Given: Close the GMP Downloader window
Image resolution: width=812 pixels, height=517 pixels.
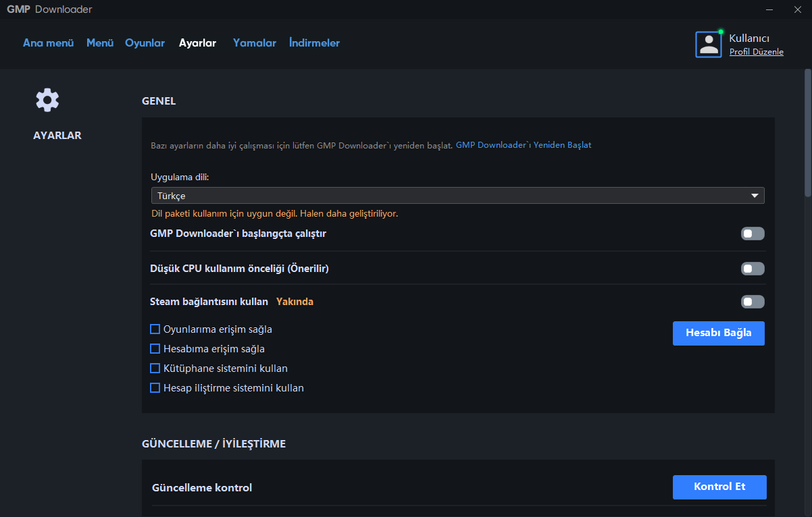Looking at the screenshot, I should pos(797,9).
